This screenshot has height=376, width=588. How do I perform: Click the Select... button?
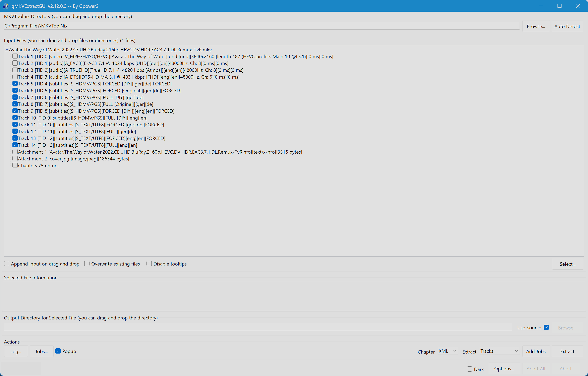coord(567,264)
